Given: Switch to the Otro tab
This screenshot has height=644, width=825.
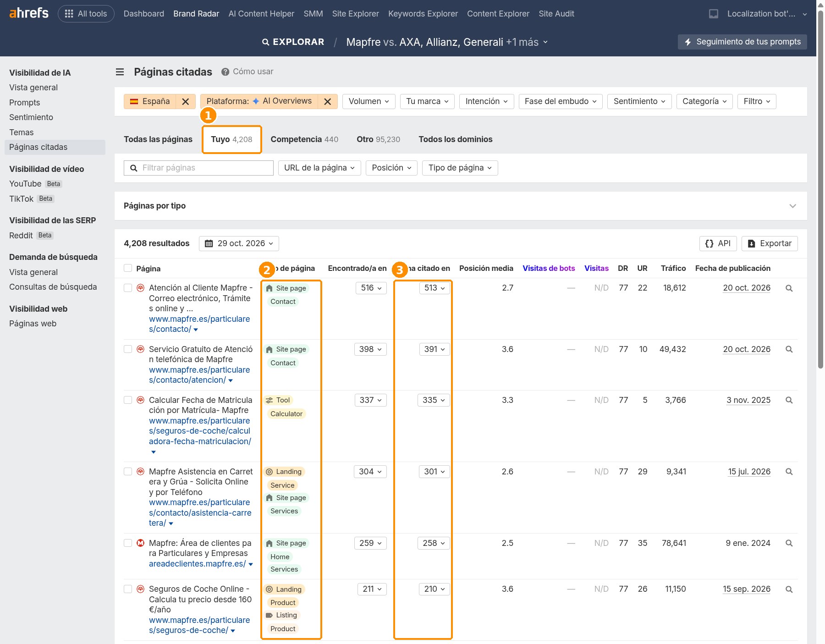Looking at the screenshot, I should (378, 139).
